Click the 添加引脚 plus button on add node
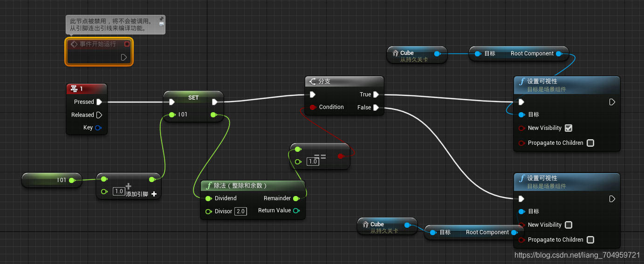Image resolution: width=644 pixels, height=264 pixels. click(x=154, y=194)
